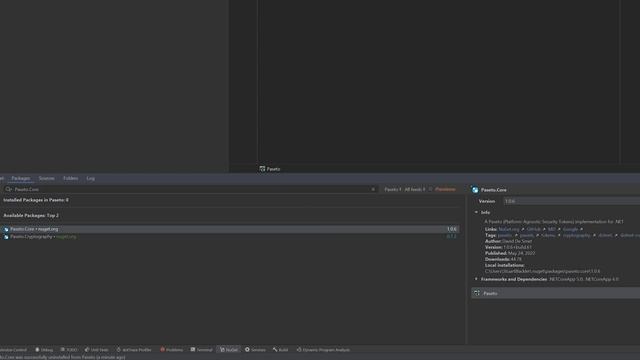This screenshot has height=360, width=640.
Task: Click the tokens tag link
Action: [548, 236]
